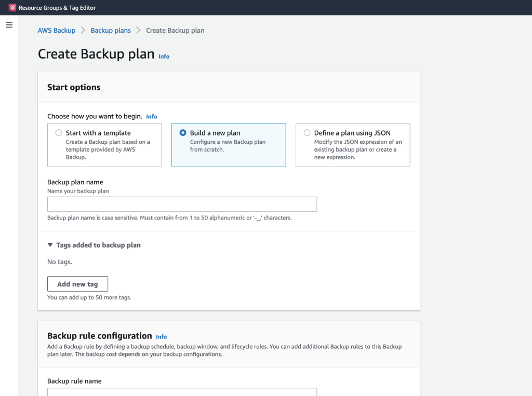Click inside the Backup rule name field
532x396 pixels.
[x=182, y=393]
